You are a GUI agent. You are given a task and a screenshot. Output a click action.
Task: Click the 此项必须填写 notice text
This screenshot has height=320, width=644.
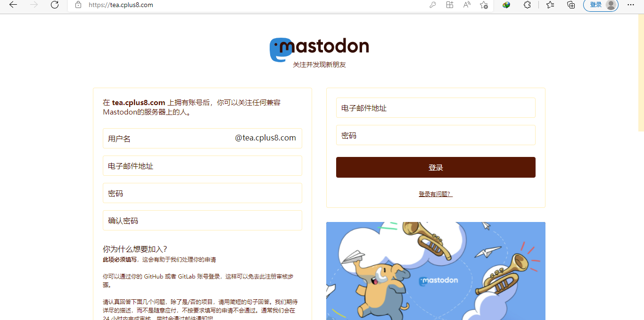[120, 260]
